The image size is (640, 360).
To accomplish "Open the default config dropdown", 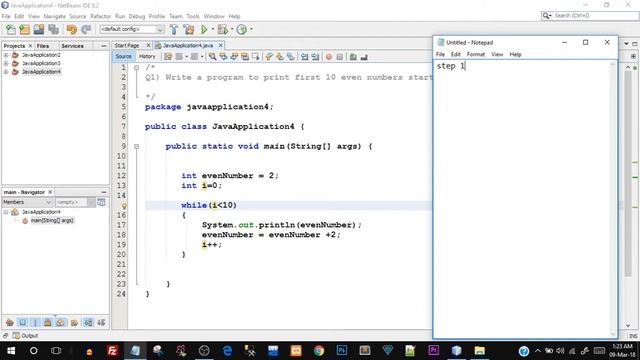I will [x=132, y=29].
